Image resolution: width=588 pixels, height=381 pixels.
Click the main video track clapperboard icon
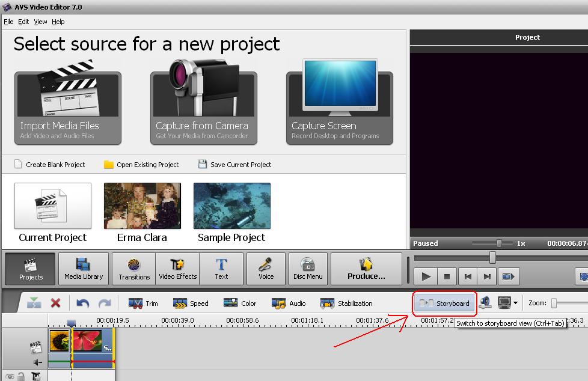(35, 347)
